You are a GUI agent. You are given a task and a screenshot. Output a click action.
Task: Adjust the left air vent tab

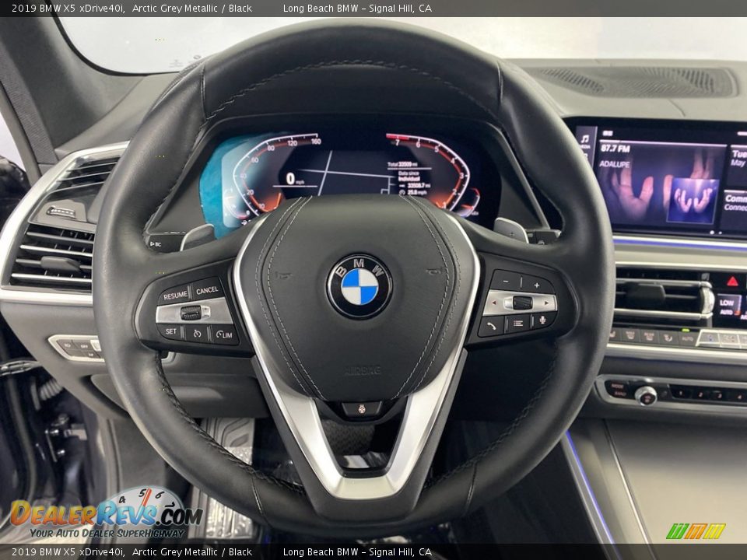coord(60,264)
